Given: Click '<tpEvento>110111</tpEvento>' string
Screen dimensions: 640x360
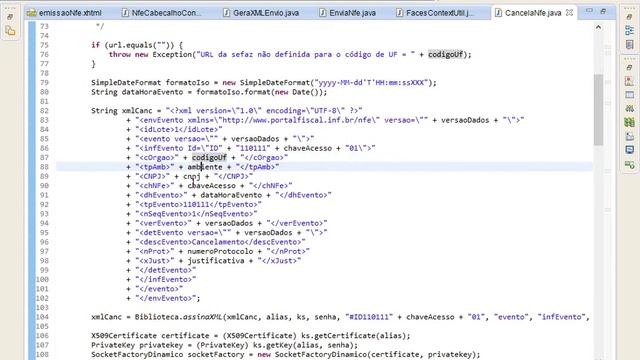Looking at the screenshot, I should (198, 204).
